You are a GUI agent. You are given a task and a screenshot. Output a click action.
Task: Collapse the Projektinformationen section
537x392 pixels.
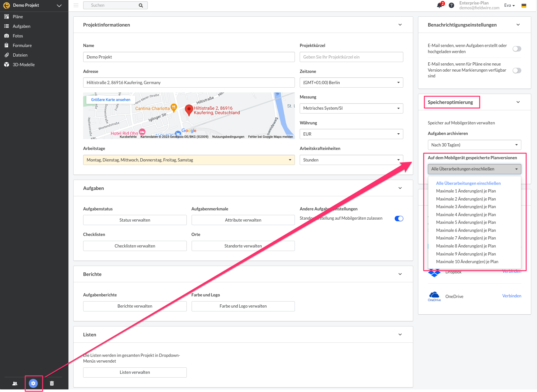(400, 25)
